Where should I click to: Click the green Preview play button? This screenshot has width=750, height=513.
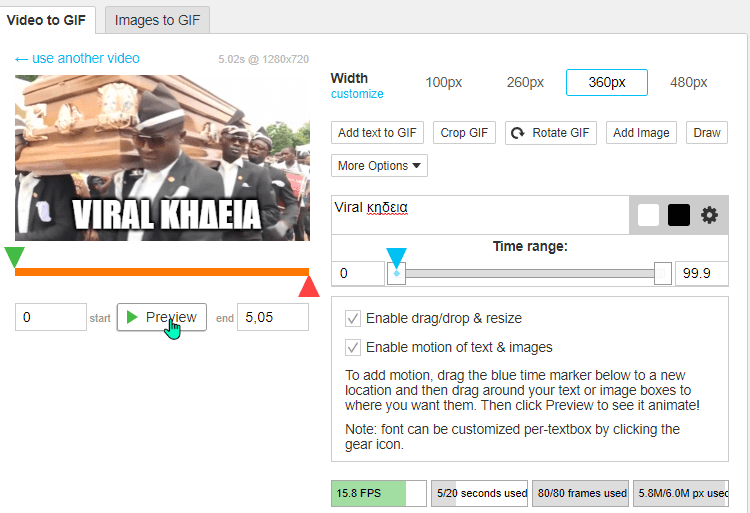[162, 317]
